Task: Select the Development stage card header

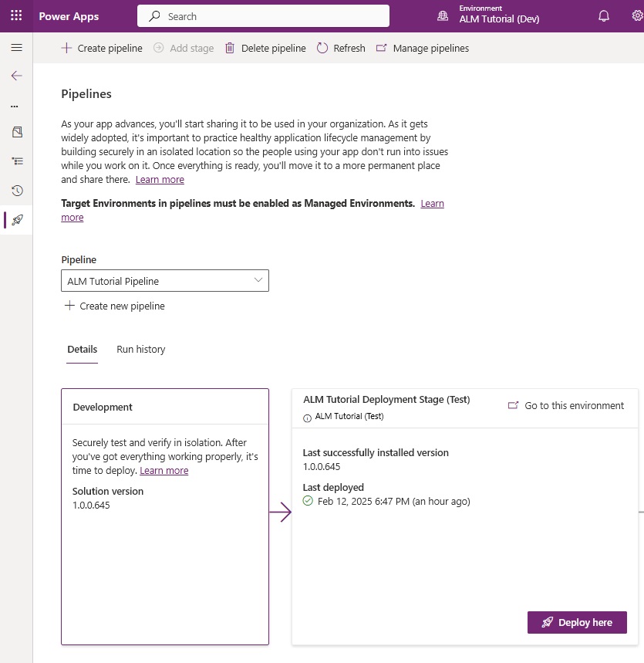Action: 165,407
